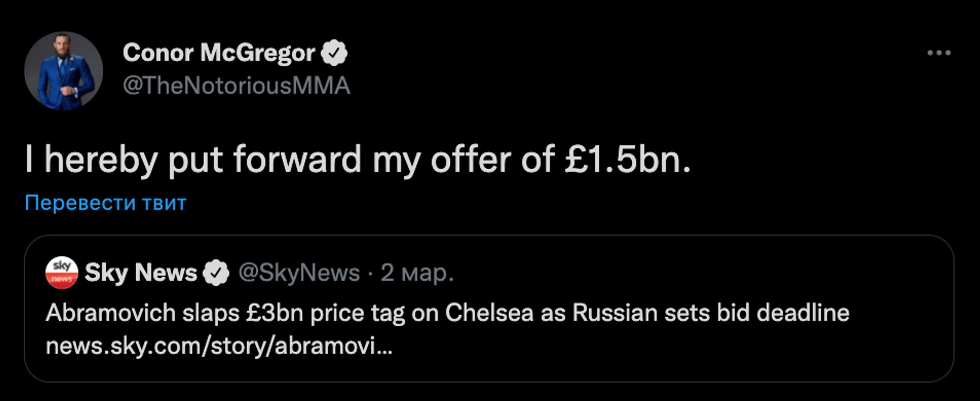Click the "£1.5bn" amount in McGregor's tweet
The width and height of the screenshot is (980, 401).
coord(626,159)
